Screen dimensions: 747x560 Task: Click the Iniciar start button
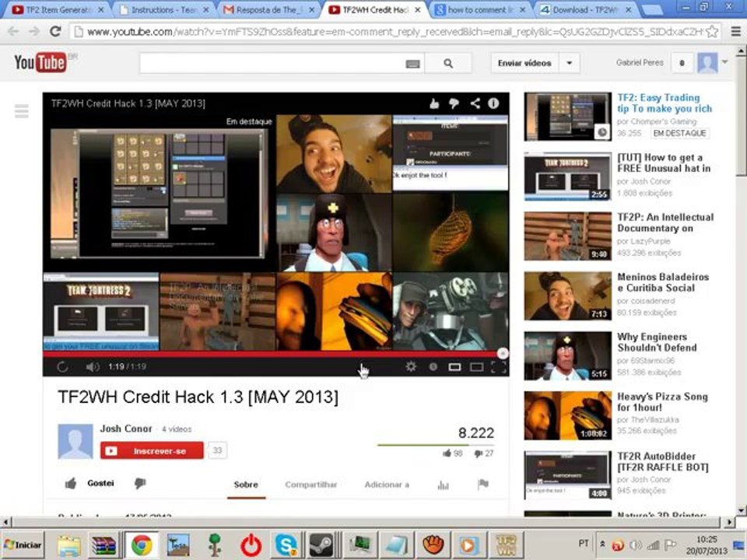click(x=23, y=544)
